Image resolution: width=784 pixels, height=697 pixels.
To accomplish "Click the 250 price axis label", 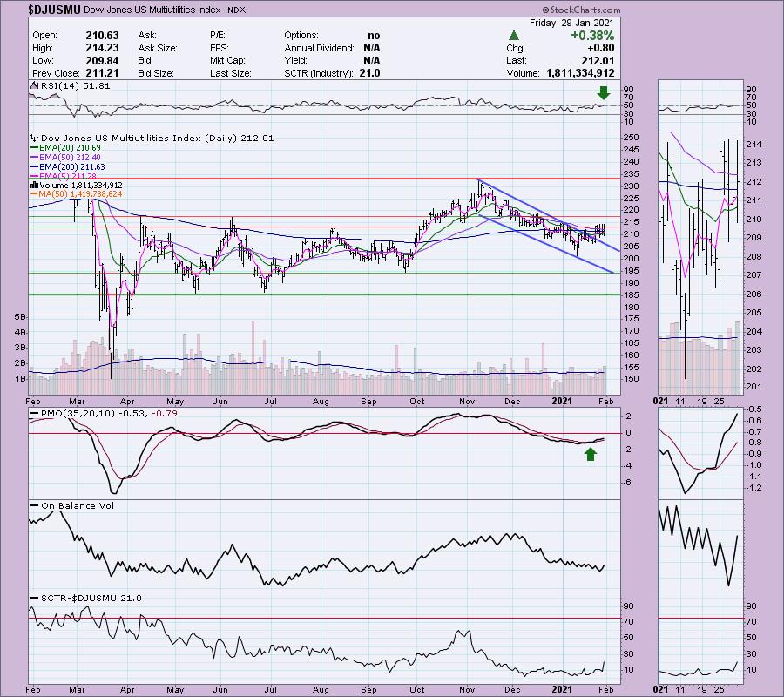I will (x=631, y=138).
